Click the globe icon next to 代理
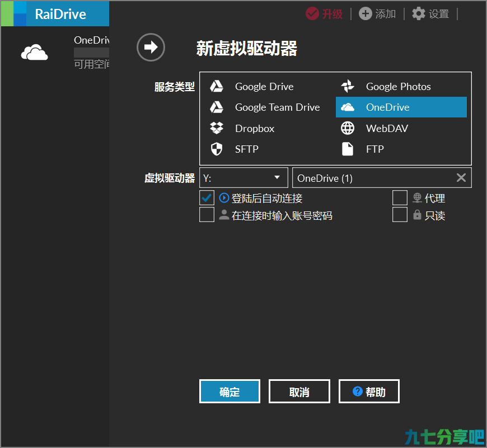Image resolution: width=487 pixels, height=448 pixels. pos(417,197)
